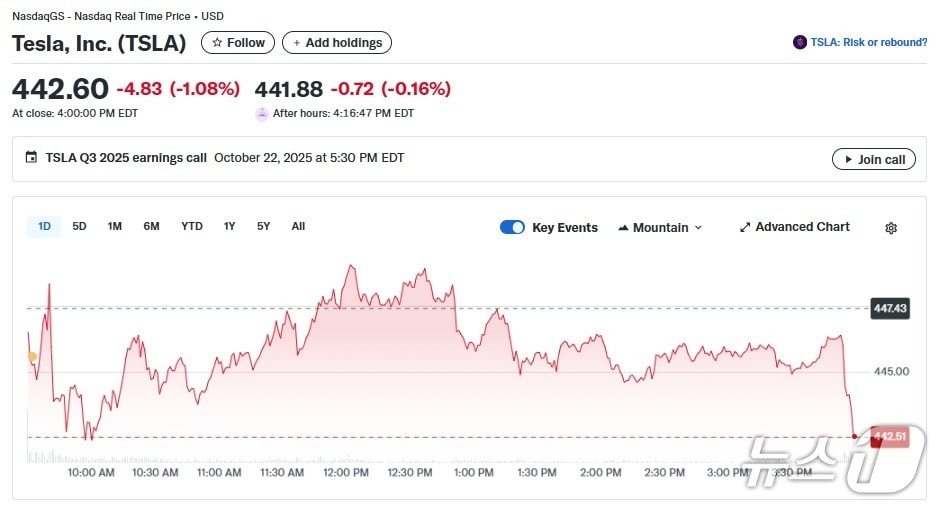Click the purple TSLA analysis icon

pyautogui.click(x=799, y=43)
